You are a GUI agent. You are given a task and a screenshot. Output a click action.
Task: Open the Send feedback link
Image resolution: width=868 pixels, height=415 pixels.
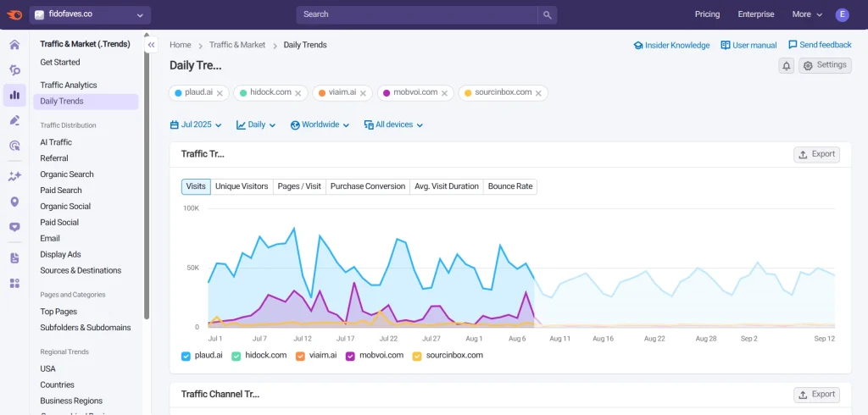[x=820, y=45]
